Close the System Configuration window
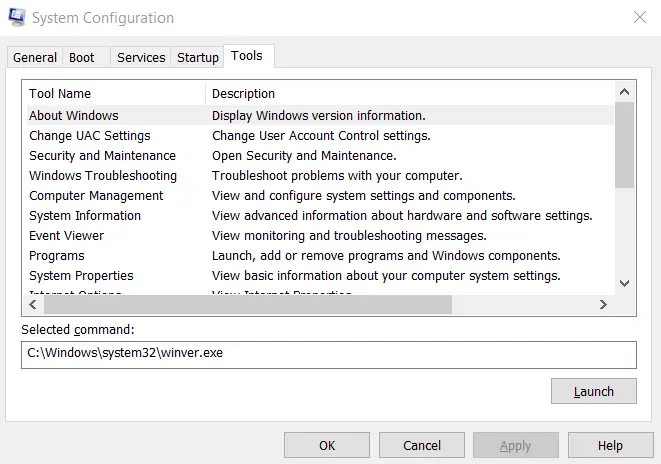The image size is (661, 464). [x=639, y=18]
